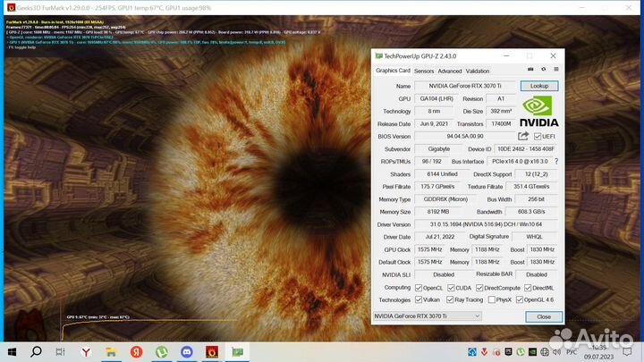The image size is (644, 362).
Task: Click the Memory Size value 8192 MB
Action: pos(437,212)
